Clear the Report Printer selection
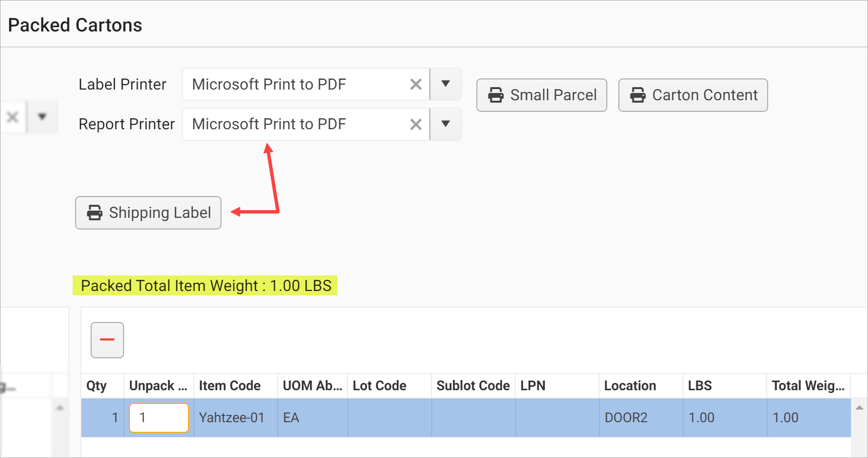Screen dimensions: 868x458 point(415,124)
